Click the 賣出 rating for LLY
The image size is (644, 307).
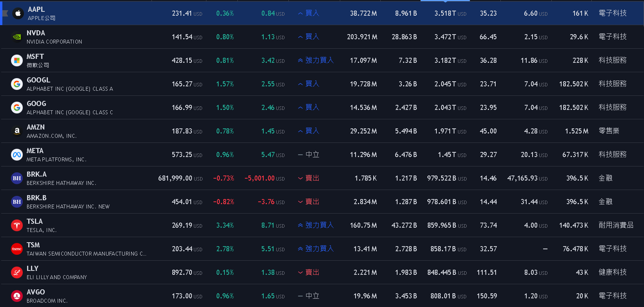coord(308,272)
